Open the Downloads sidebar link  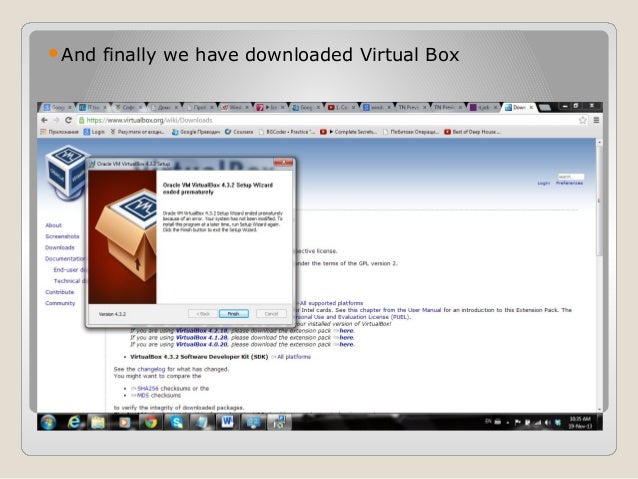60,247
